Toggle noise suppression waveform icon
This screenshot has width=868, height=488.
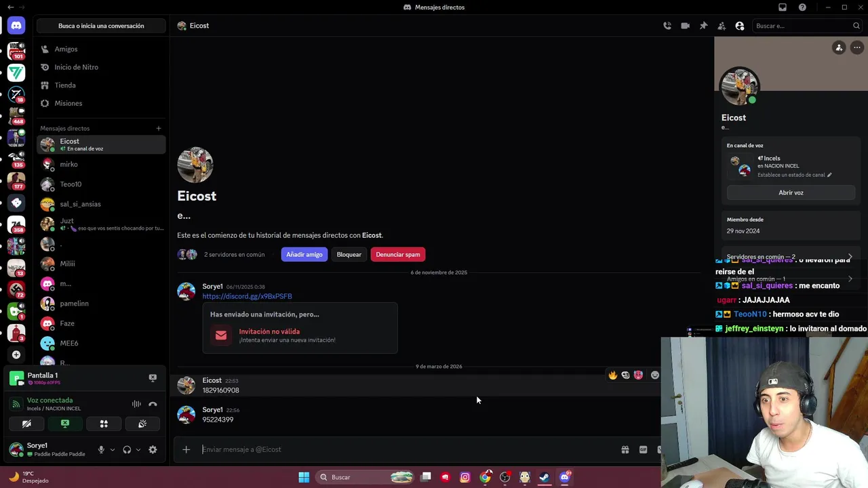tap(136, 404)
